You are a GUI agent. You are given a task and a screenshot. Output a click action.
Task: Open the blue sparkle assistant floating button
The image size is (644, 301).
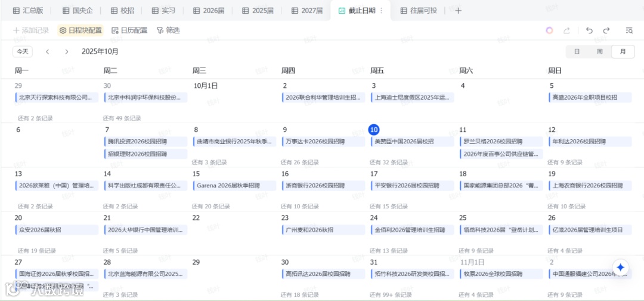(x=621, y=268)
